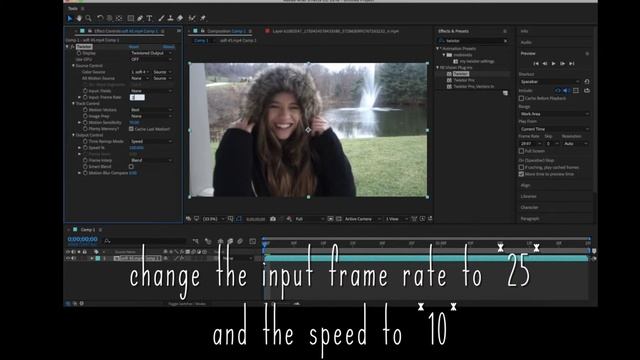The height and width of the screenshot is (360, 640).
Task: Reset the preview shortcut settings icon
Action: pyautogui.click(x=587, y=82)
